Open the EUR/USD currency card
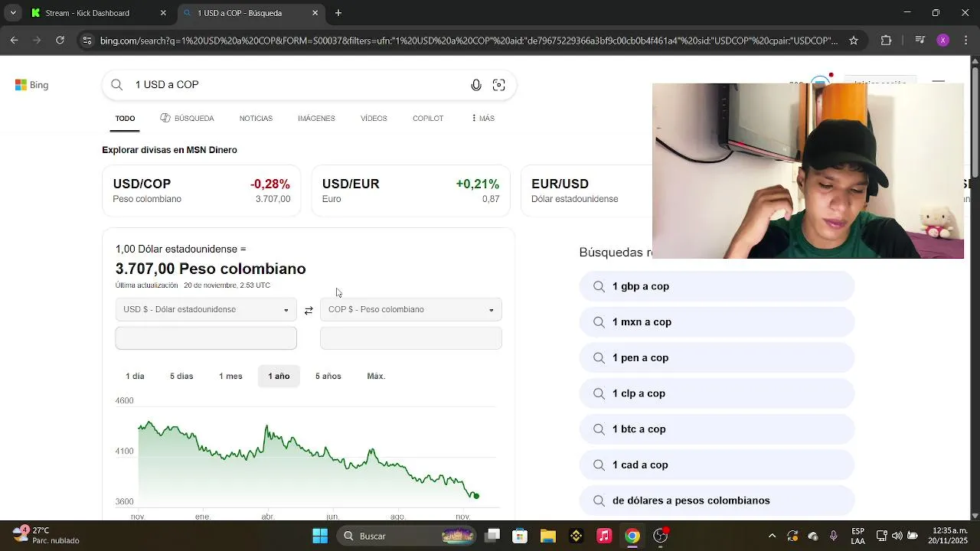The width and height of the screenshot is (980, 551). click(x=586, y=191)
